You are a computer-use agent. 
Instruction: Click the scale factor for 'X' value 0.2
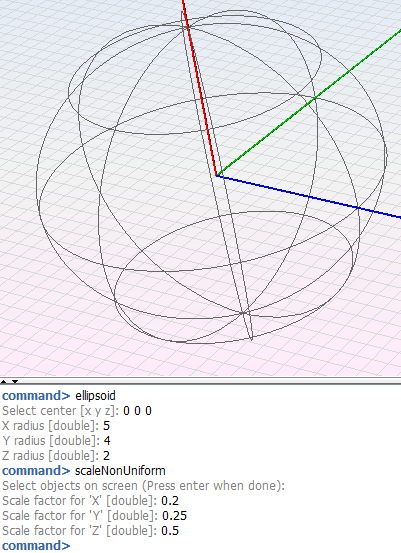point(170,501)
